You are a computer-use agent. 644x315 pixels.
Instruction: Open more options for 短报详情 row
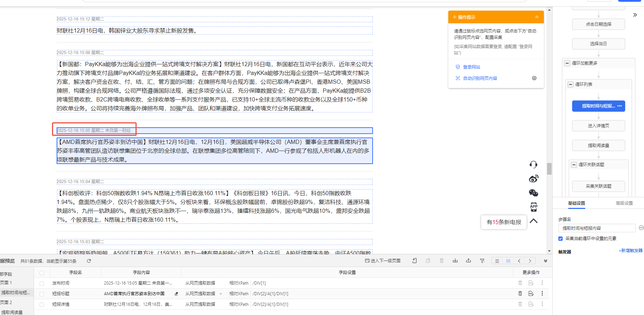[x=542, y=304]
